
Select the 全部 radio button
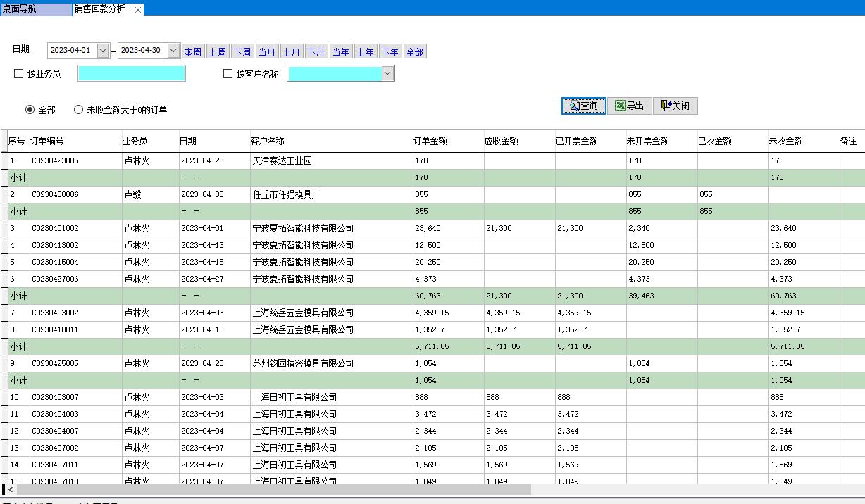click(30, 110)
